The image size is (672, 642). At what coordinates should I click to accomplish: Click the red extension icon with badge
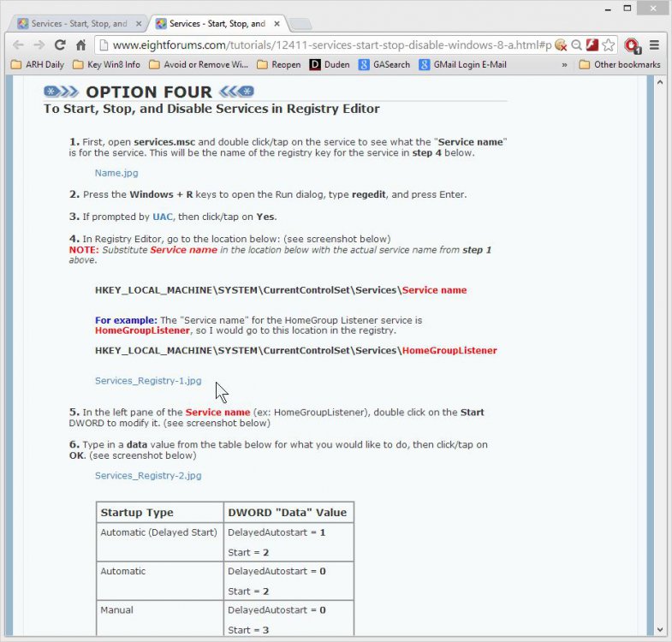(x=632, y=45)
